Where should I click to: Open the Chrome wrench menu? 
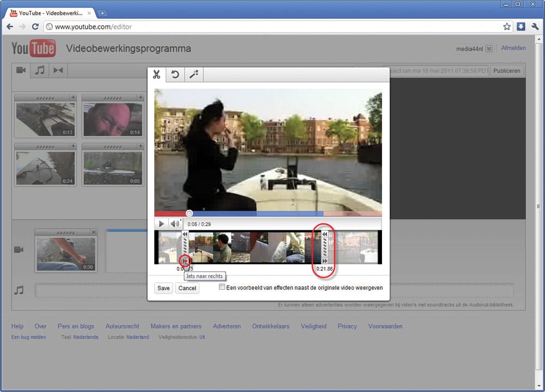point(535,27)
